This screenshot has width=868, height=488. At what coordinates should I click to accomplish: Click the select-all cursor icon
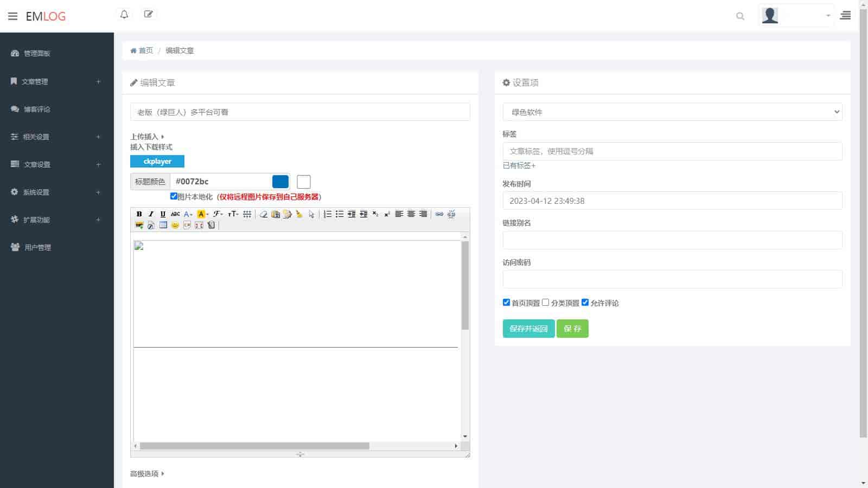311,215
